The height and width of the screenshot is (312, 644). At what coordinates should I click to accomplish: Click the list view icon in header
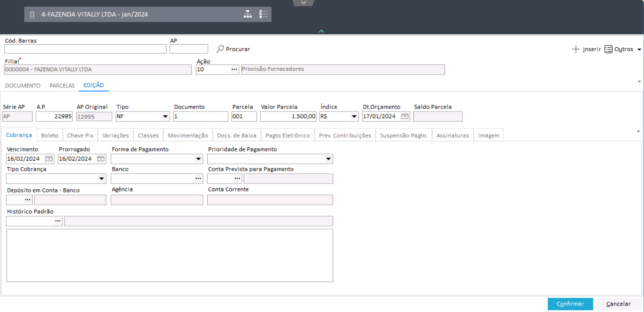263,14
